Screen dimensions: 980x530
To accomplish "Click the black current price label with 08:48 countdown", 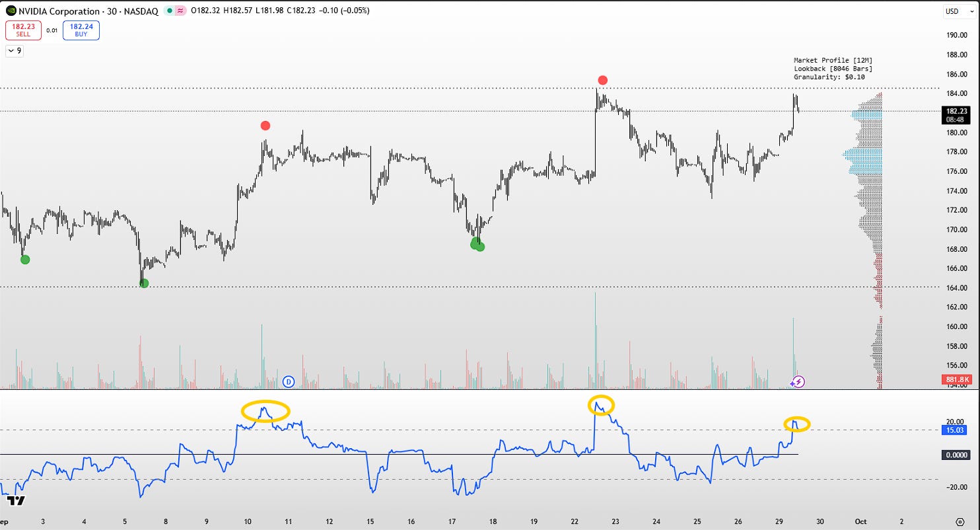I will pos(956,116).
